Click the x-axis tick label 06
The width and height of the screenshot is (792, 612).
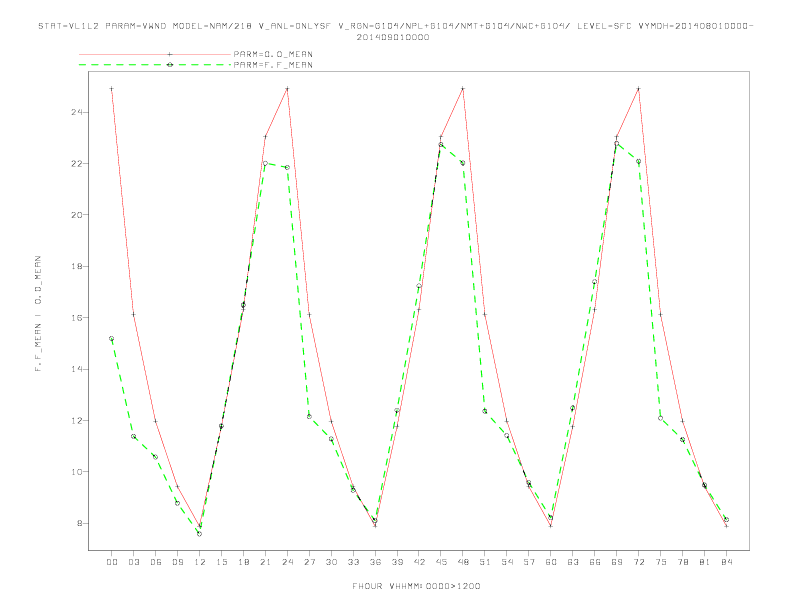156,562
